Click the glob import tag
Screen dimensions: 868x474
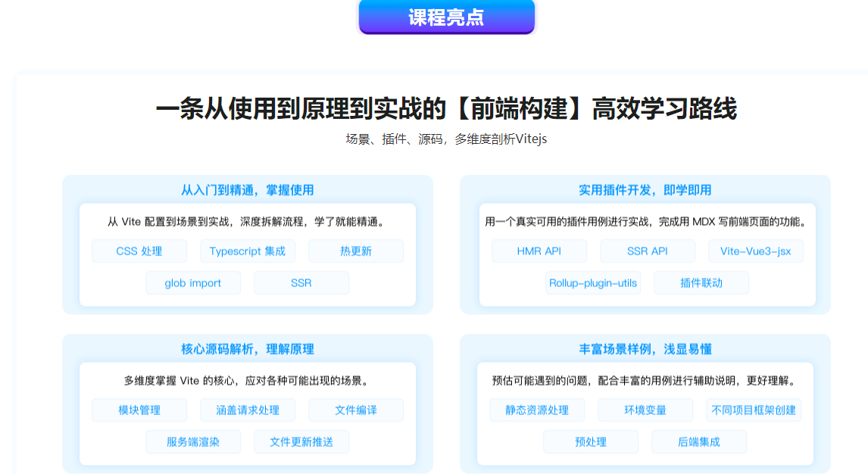193,282
